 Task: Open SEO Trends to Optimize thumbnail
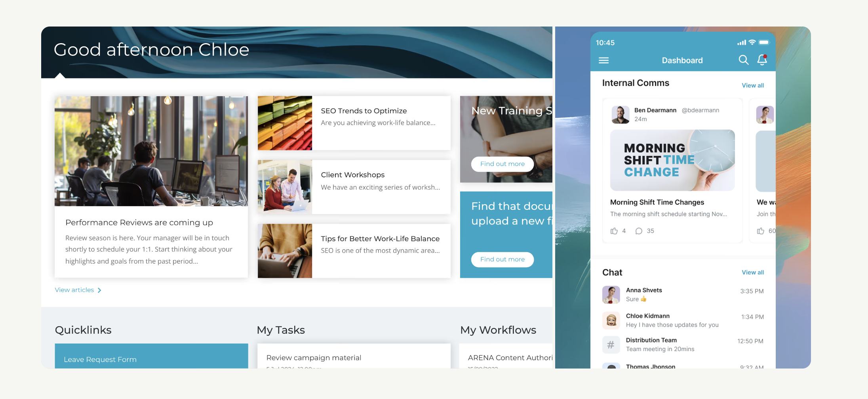click(285, 123)
